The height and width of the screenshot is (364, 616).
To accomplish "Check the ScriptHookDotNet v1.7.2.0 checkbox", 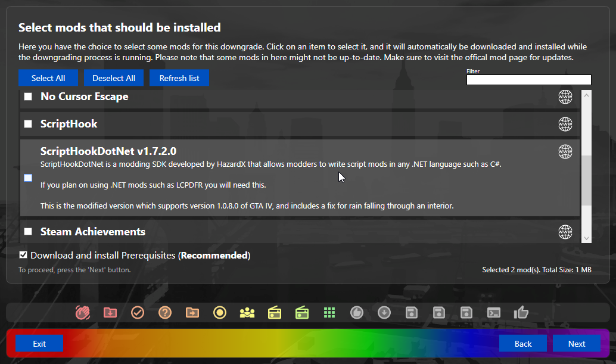I will [28, 178].
